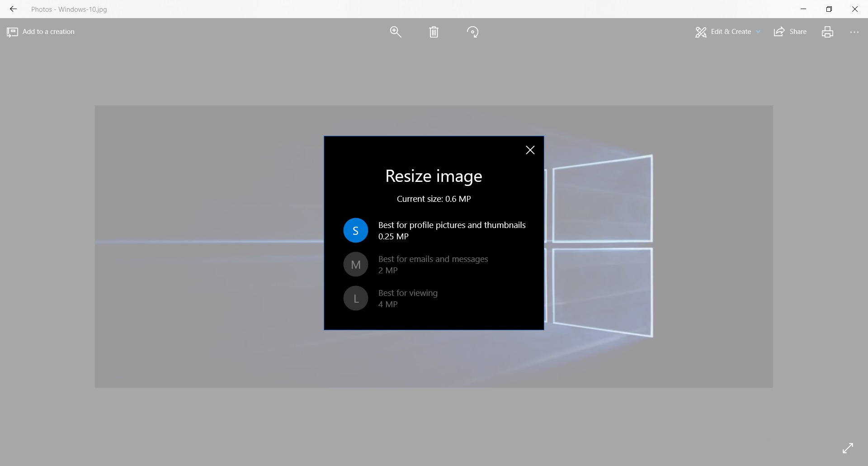This screenshot has height=466, width=868.
Task: Click 'Best for viewing' text
Action: 408,293
